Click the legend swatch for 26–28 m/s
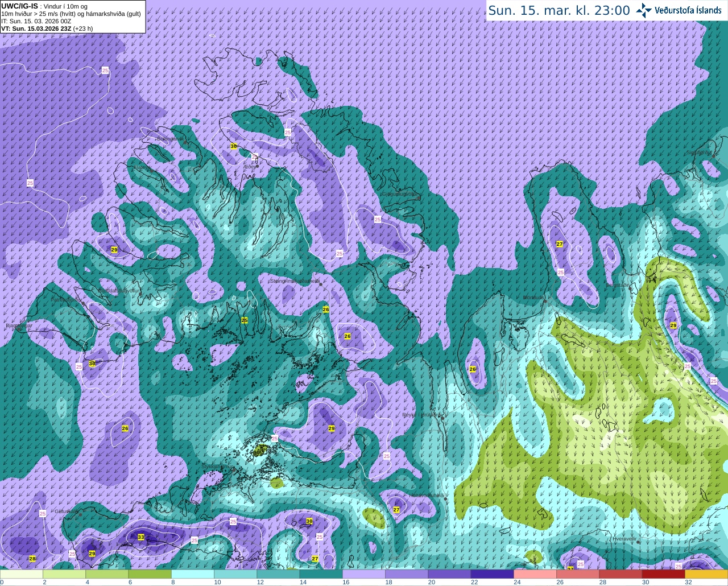This screenshot has height=586, width=728. tap(578, 574)
